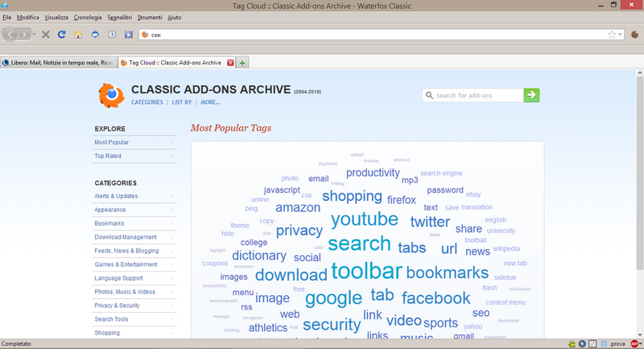
Task: Click the dictionary tag in cloud
Action: click(259, 256)
